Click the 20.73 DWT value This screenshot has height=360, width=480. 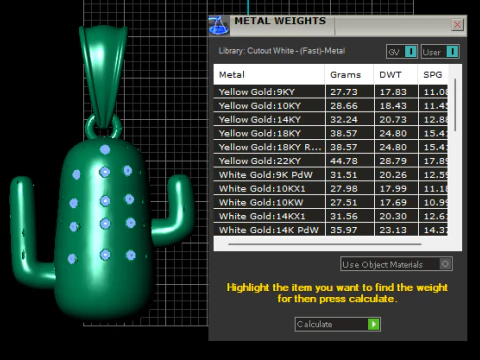tap(393, 120)
